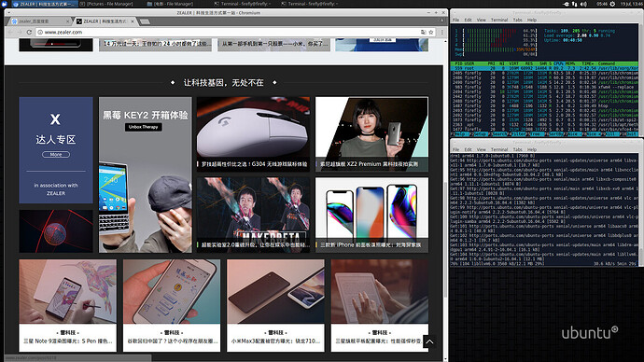Open the applications menu icon in panel
The image size is (644, 362).
pyautogui.click(x=5, y=4)
